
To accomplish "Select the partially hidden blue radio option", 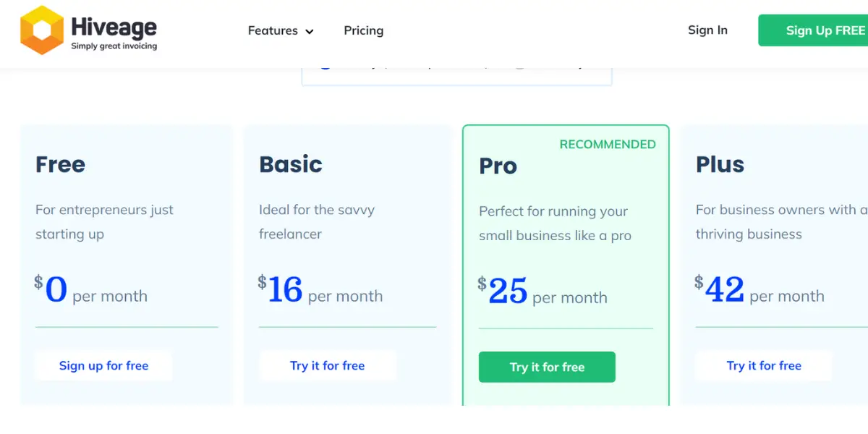I will click(x=325, y=66).
